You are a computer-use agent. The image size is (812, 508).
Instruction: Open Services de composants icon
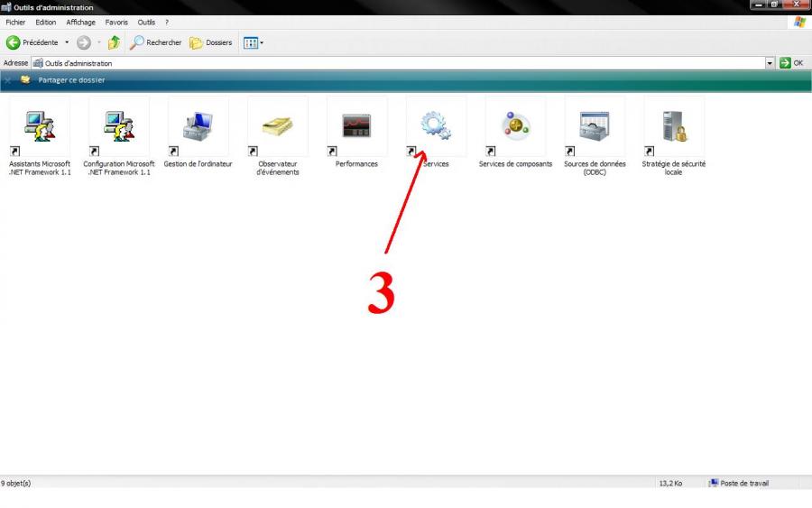515,127
